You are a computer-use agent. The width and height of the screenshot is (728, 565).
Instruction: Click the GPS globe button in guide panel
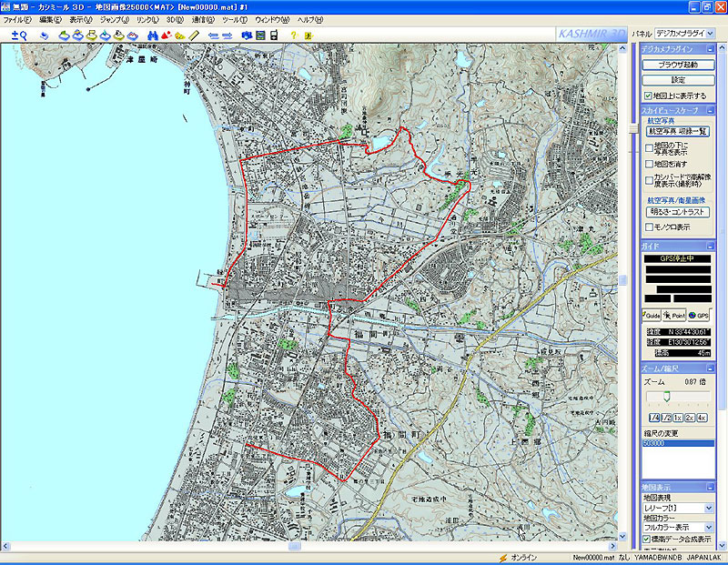699,315
